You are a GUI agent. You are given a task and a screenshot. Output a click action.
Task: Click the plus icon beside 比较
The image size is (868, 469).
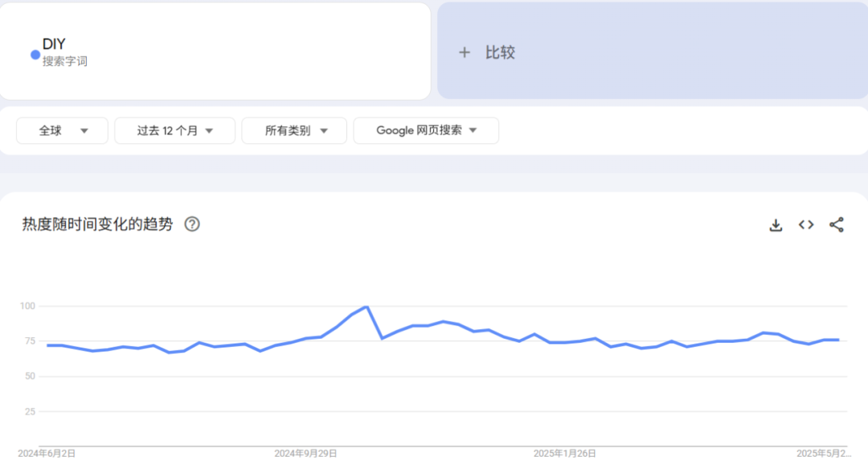[x=465, y=52]
